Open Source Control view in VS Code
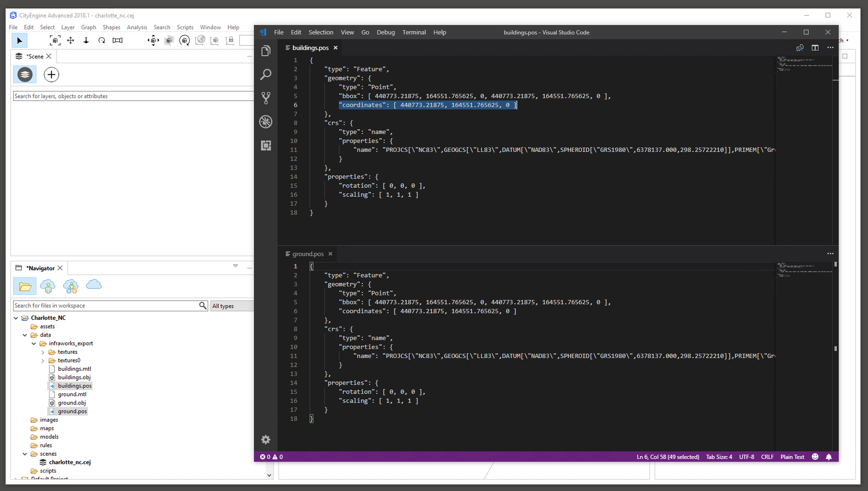The height and width of the screenshot is (491, 868). 266,98
